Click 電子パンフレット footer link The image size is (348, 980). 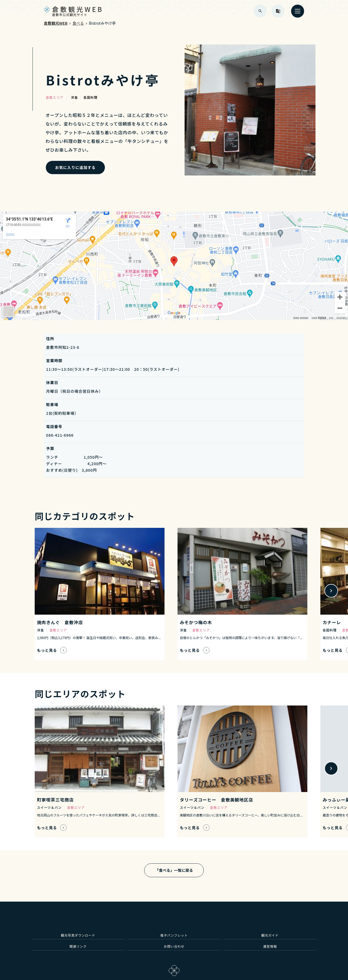[x=174, y=936]
